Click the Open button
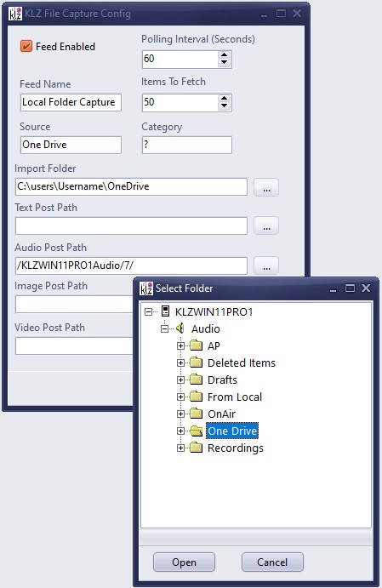The height and width of the screenshot is (588, 382). click(x=184, y=562)
